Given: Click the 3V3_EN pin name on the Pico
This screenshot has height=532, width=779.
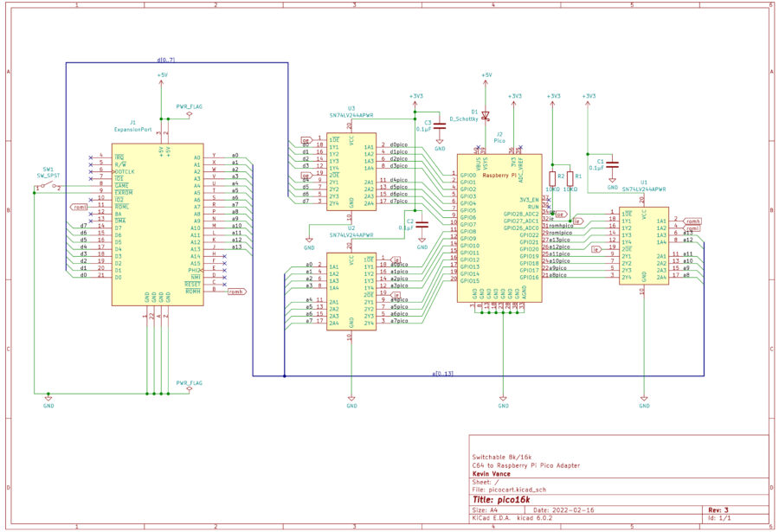Looking at the screenshot, I should (x=529, y=200).
